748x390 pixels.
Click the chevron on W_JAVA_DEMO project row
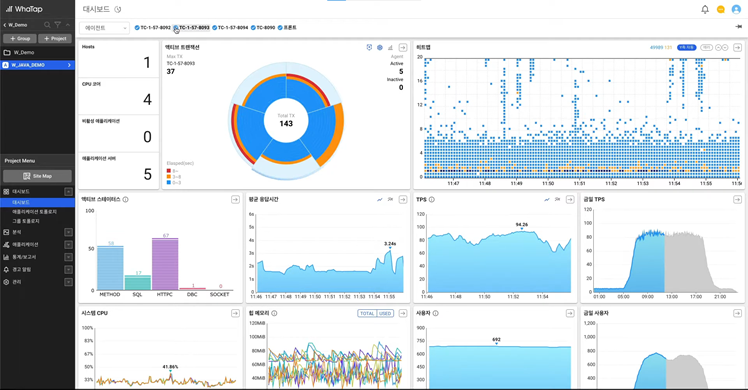tap(69, 65)
